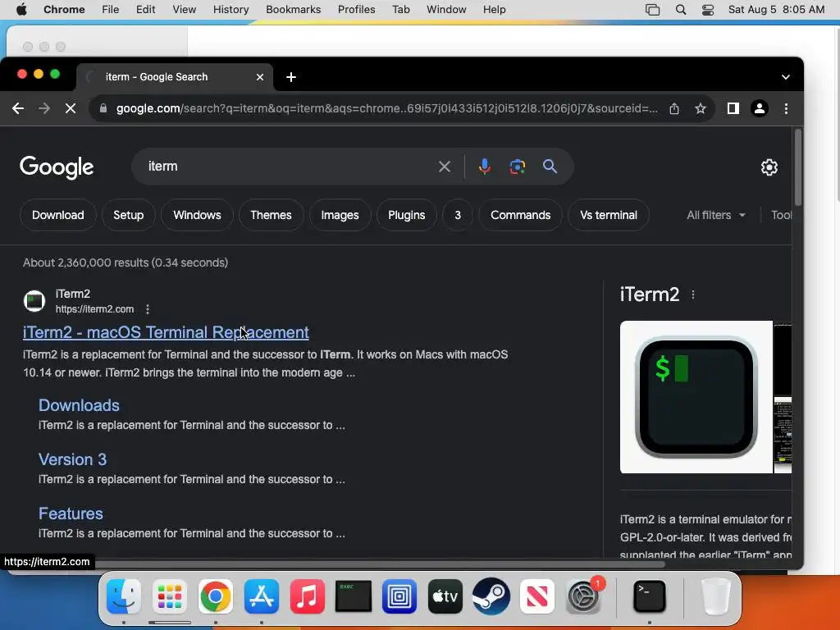Open the Downloads sitelink
Viewport: 840px width, 630px height.
click(x=79, y=405)
